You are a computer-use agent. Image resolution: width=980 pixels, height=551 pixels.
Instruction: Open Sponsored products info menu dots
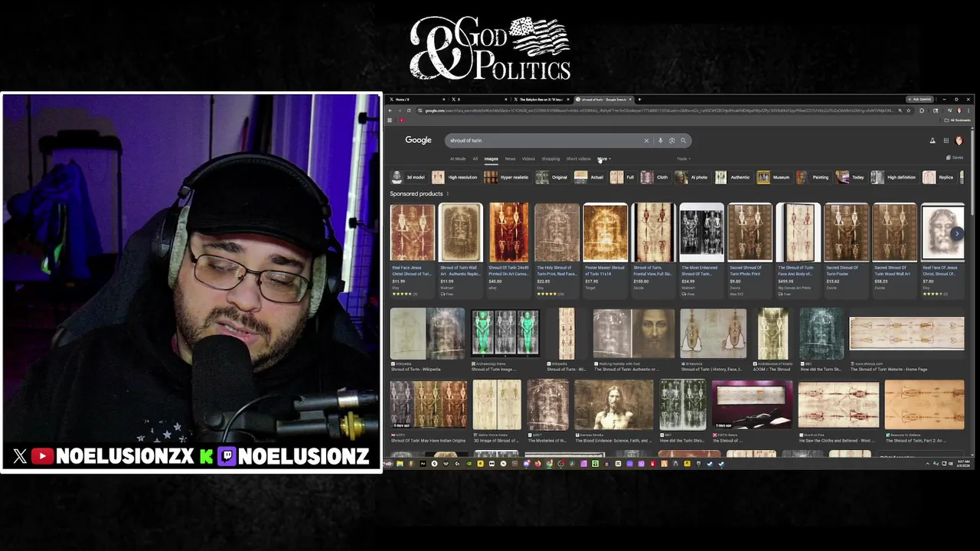pyautogui.click(x=448, y=194)
